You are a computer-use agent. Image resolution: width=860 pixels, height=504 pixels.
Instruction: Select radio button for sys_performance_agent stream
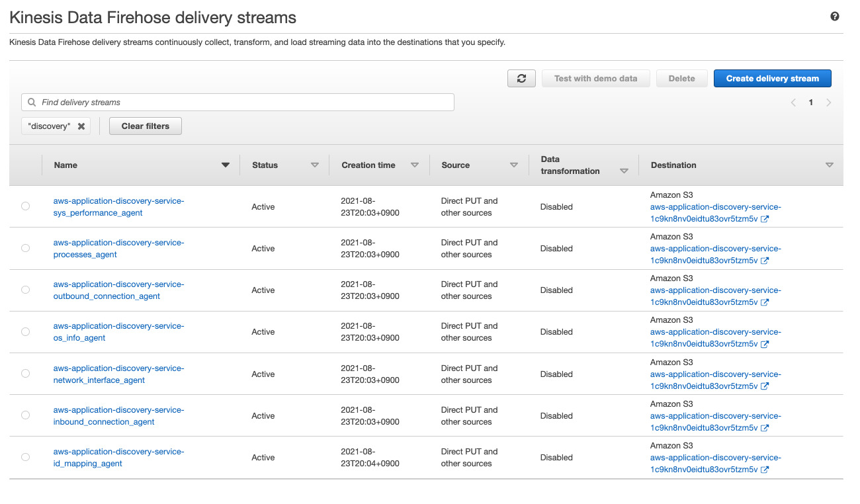(x=25, y=206)
